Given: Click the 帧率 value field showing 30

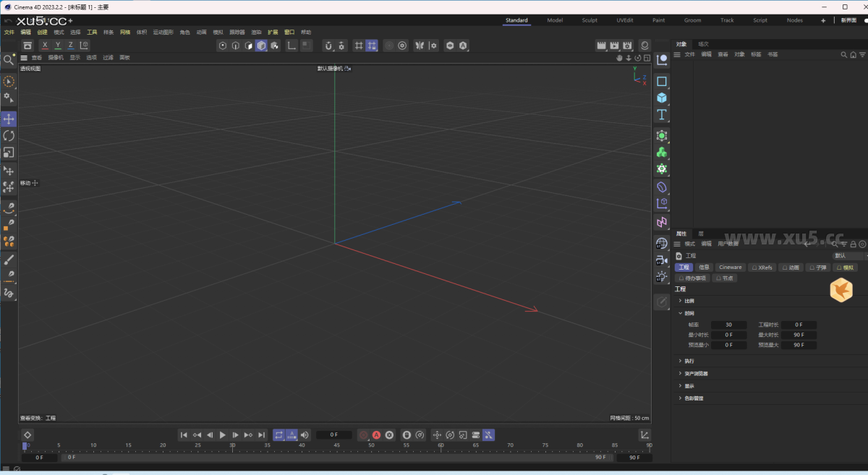Looking at the screenshot, I should pyautogui.click(x=728, y=325).
